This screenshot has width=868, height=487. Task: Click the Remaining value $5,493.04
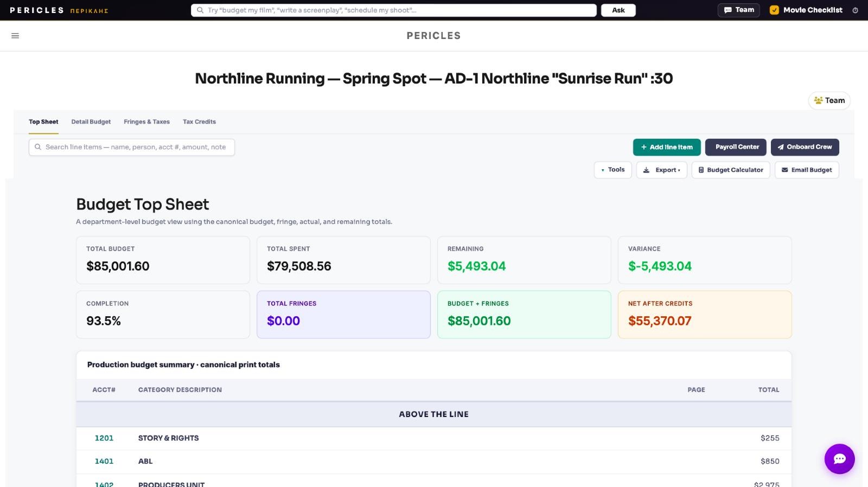point(476,266)
